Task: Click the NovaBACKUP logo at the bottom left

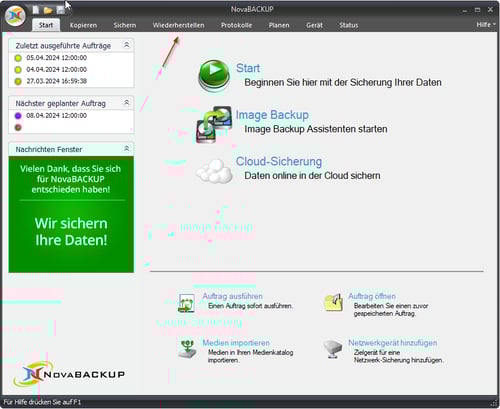Action: pyautogui.click(x=69, y=374)
